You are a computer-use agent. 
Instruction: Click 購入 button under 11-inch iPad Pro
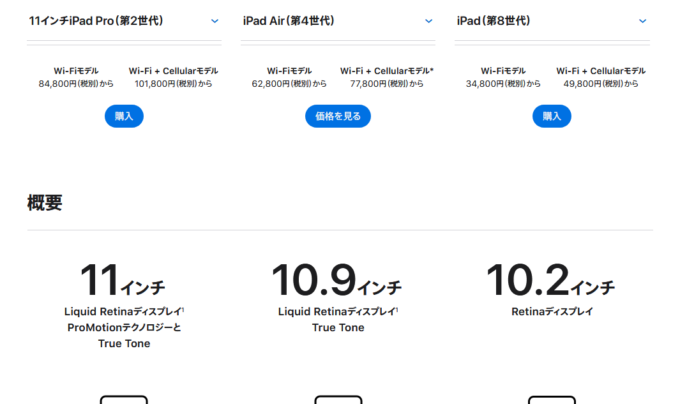(124, 116)
